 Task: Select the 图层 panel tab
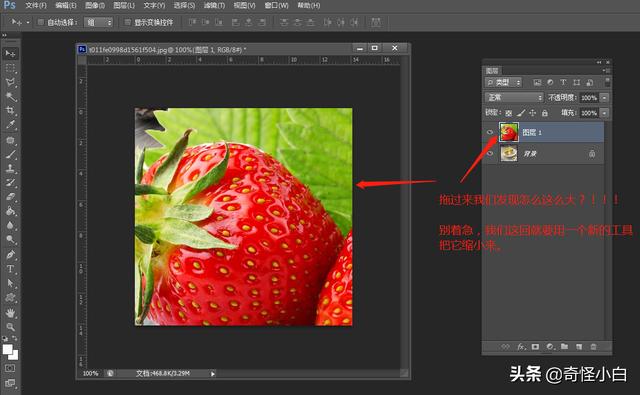point(492,71)
